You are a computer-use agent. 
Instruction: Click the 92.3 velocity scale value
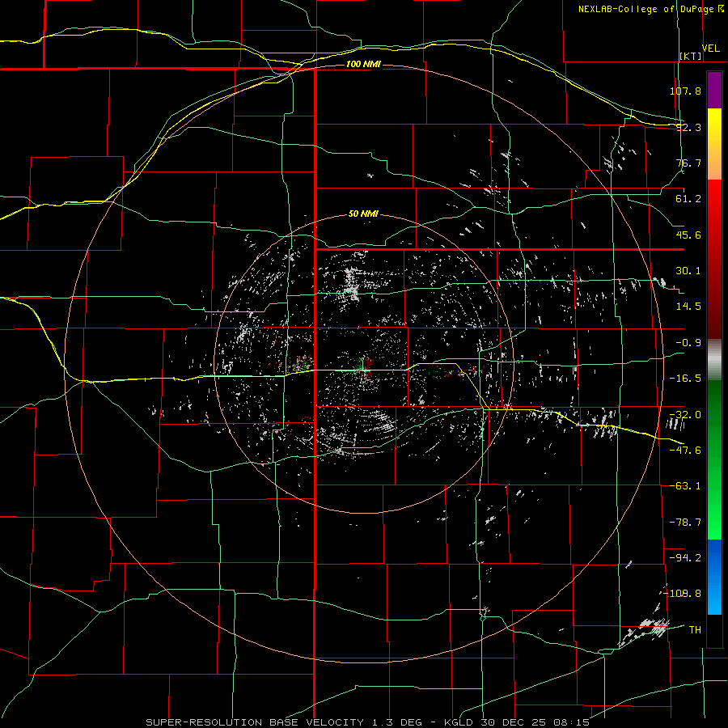pos(688,127)
